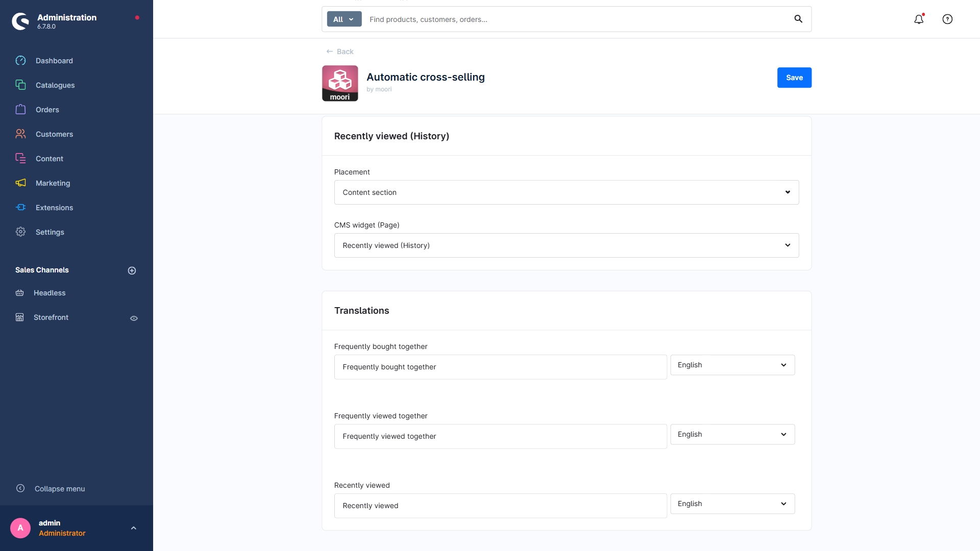Open the Dashboard from the sidebar
The height and width of the screenshot is (551, 980).
[x=54, y=61]
